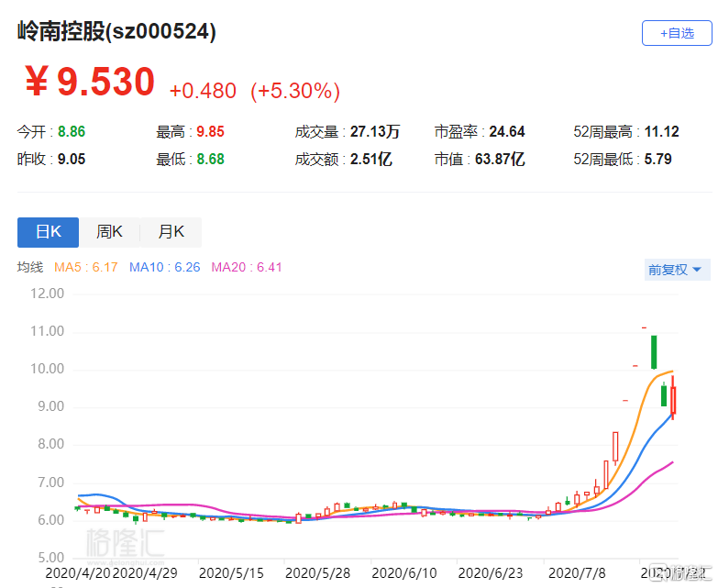This screenshot has width=718, height=588.
Task: Click the stock title 岭南控股(sz000524)
Action: coord(116,31)
